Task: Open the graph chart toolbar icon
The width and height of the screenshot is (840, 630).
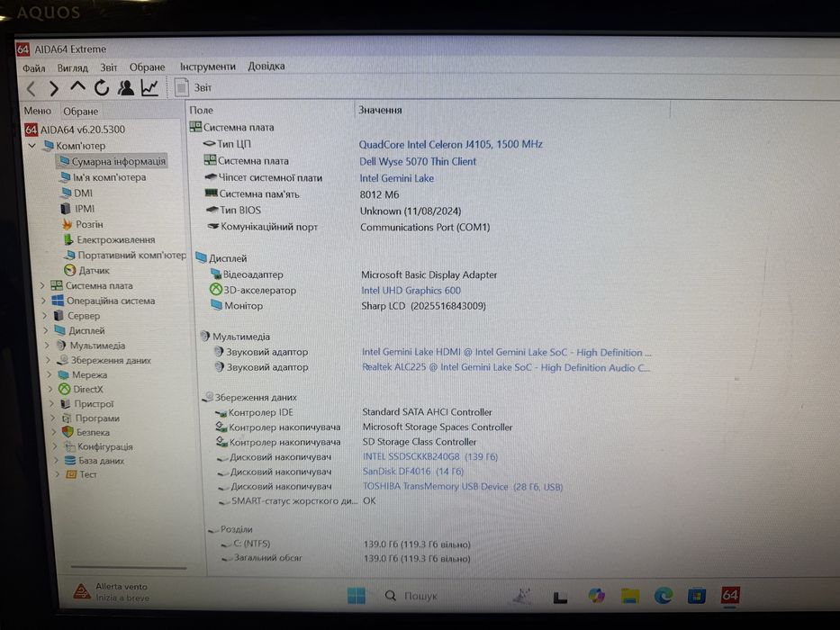Action: click(149, 87)
